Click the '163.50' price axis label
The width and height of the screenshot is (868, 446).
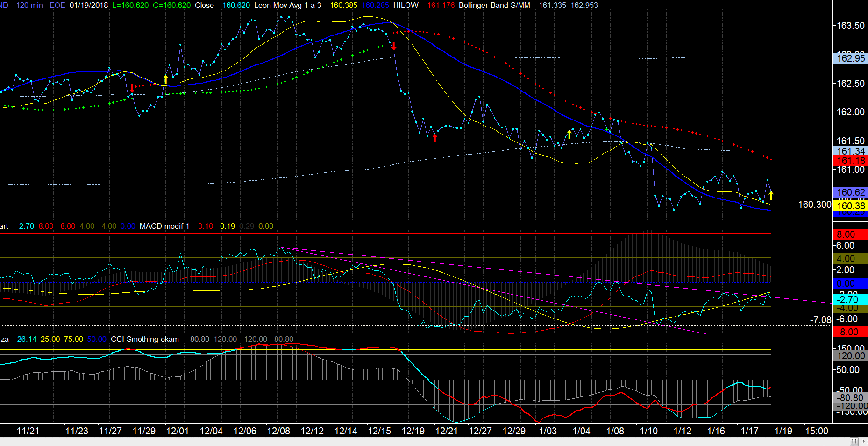[850, 26]
